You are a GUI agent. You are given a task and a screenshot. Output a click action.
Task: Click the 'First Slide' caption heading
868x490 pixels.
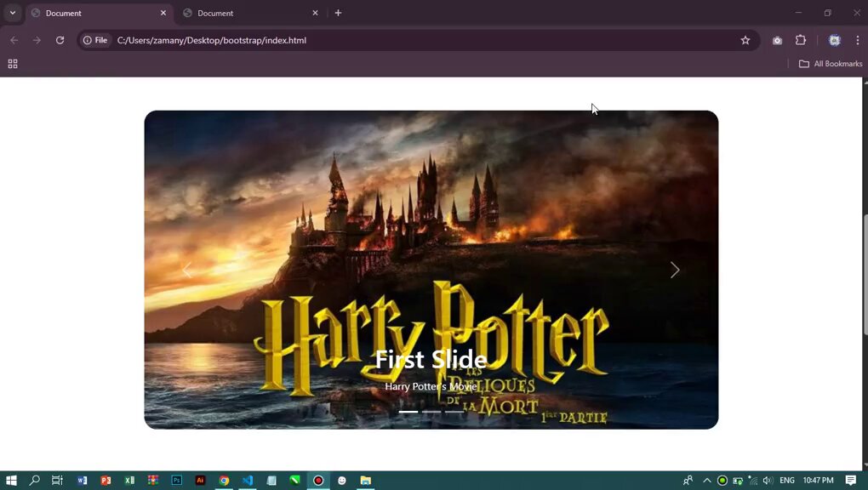(x=431, y=360)
